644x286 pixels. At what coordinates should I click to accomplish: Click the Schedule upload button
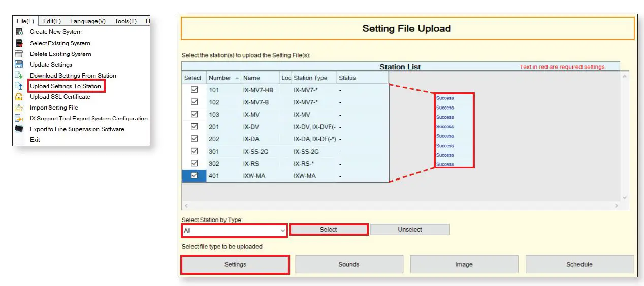[579, 264]
